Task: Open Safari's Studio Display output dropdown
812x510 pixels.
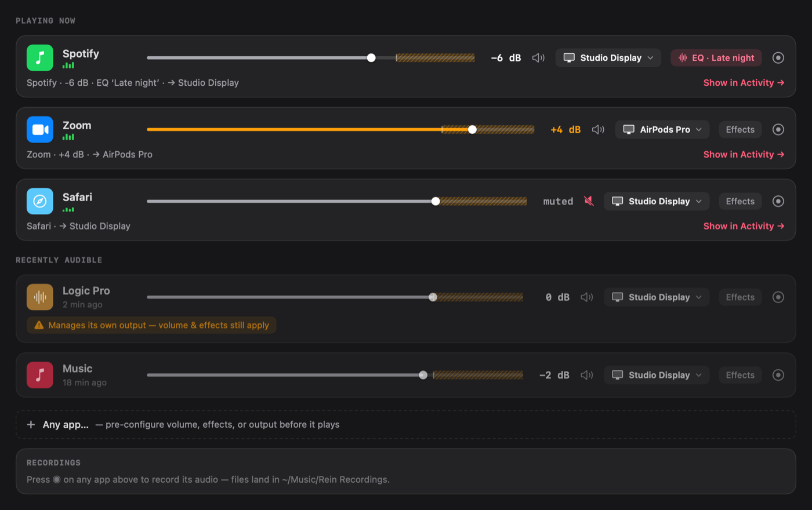Action: (657, 202)
